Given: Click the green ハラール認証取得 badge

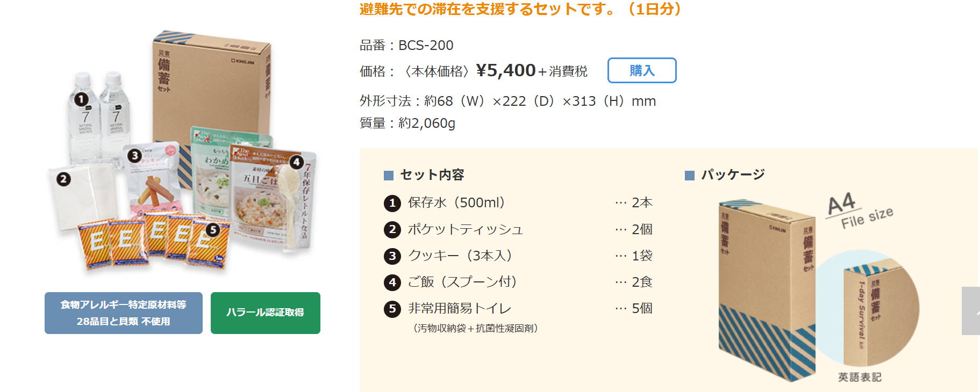Looking at the screenshot, I should [x=265, y=313].
